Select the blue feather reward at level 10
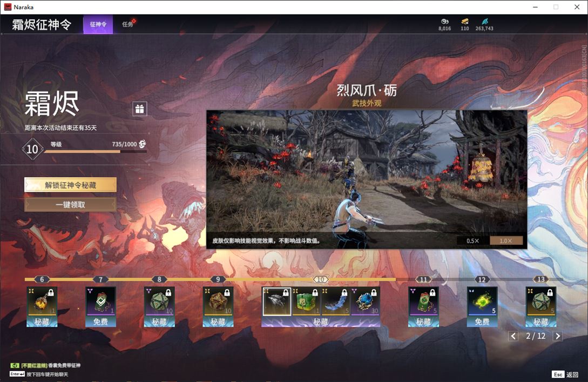The height and width of the screenshot is (382, 588). pyautogui.click(x=336, y=301)
